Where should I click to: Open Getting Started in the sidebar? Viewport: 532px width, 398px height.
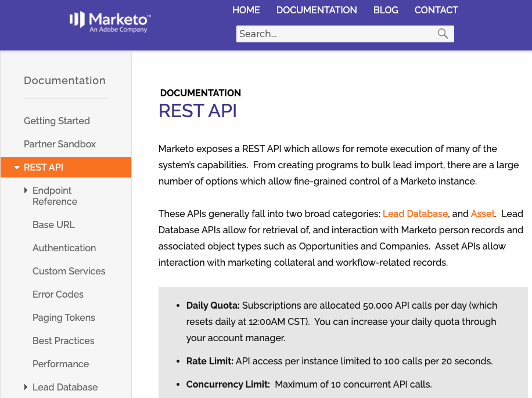pyautogui.click(x=57, y=121)
